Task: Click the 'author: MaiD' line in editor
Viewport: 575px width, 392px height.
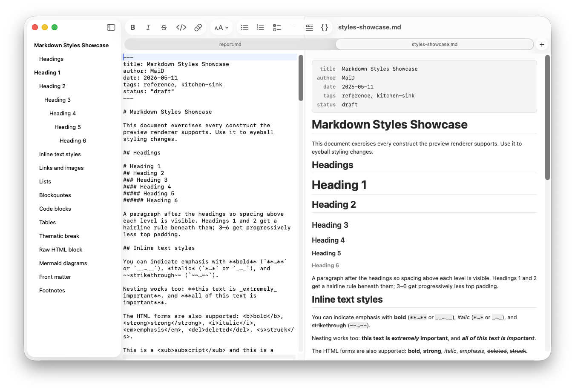Action: click(144, 71)
